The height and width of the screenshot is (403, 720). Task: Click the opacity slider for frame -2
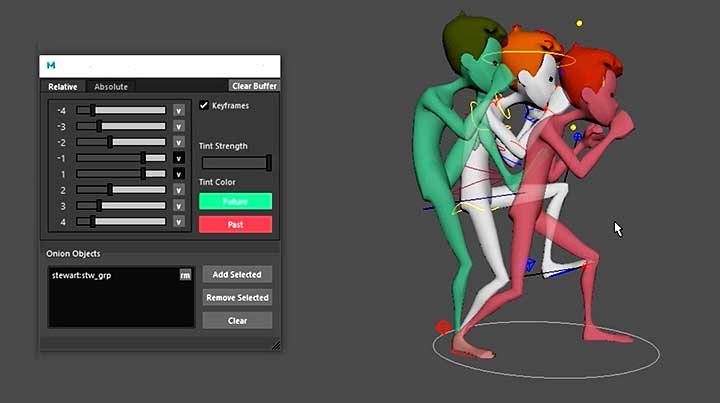(121, 142)
